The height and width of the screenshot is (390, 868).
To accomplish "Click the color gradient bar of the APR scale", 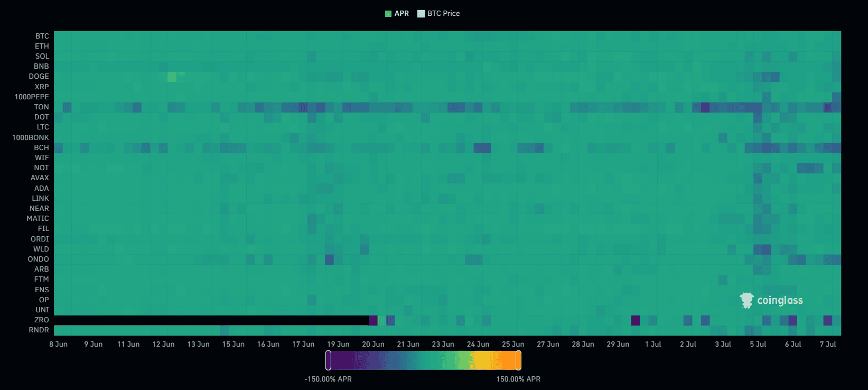I will [x=423, y=360].
